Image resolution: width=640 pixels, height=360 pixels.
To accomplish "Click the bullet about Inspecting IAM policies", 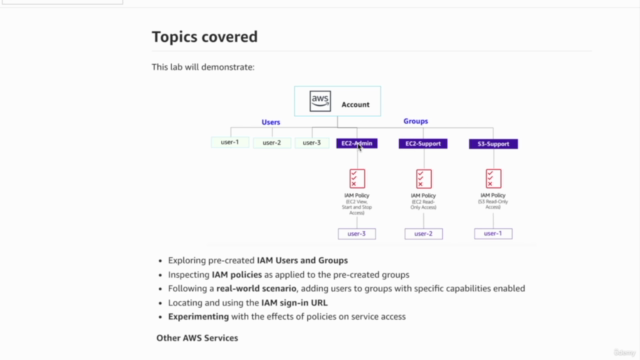I will point(289,275).
